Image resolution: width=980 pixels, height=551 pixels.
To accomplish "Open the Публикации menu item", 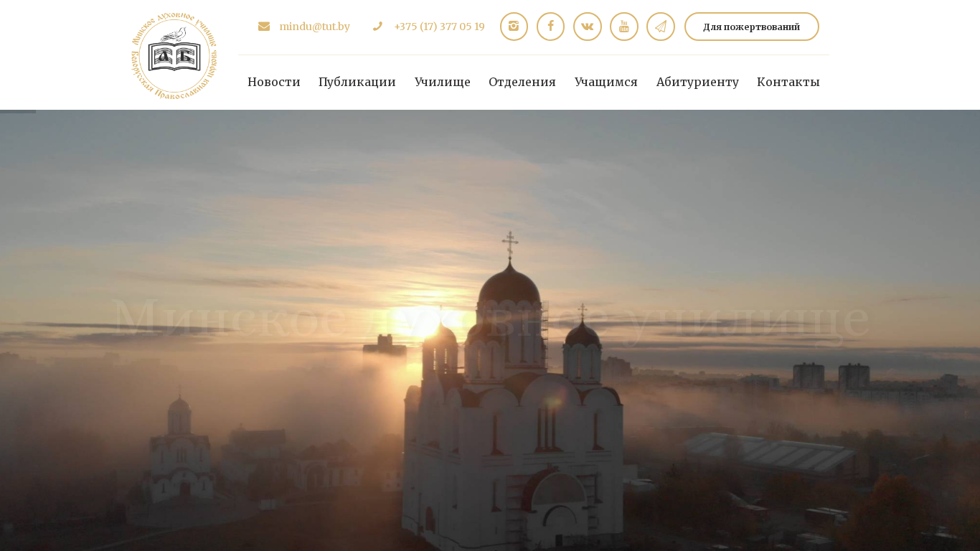I will coord(357,82).
